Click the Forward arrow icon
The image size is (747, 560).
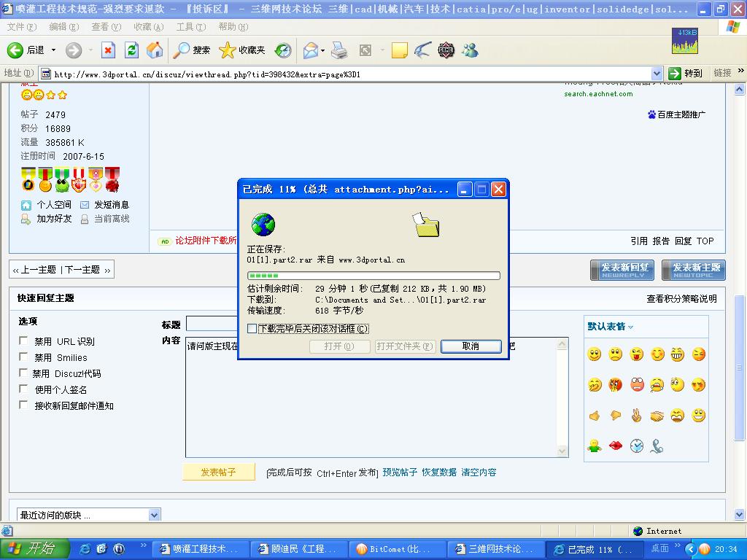74,50
